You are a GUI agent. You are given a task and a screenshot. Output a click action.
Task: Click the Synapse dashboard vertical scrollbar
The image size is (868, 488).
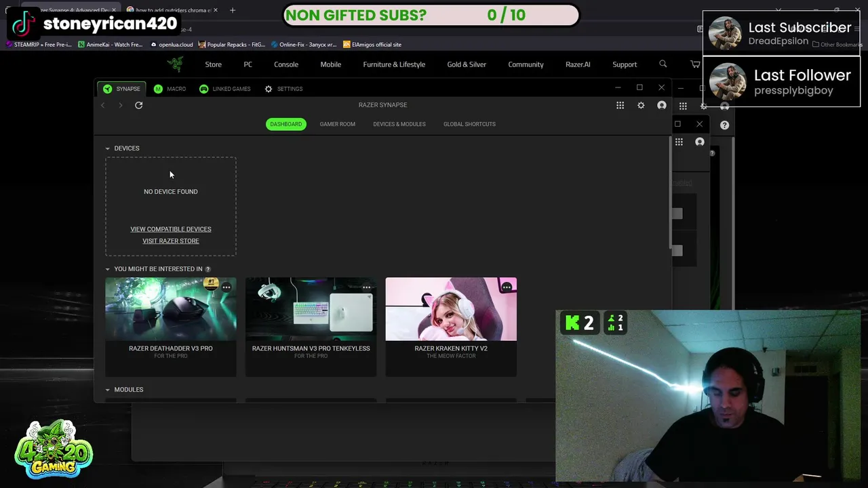pyautogui.click(x=670, y=193)
